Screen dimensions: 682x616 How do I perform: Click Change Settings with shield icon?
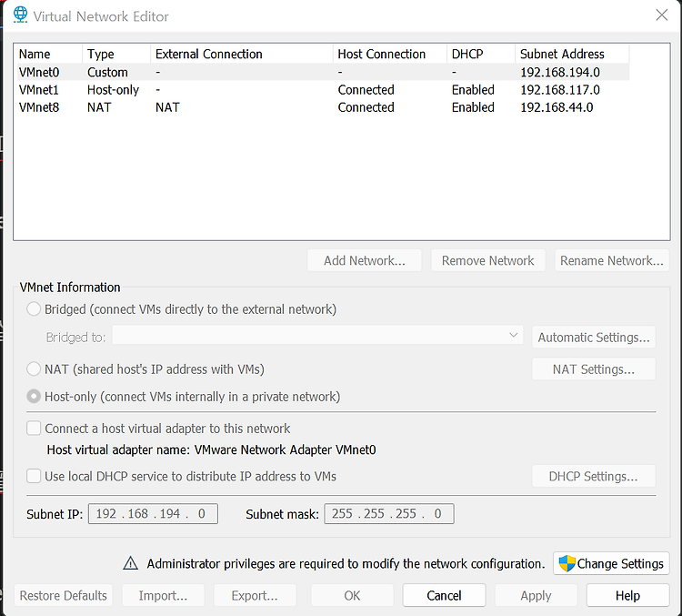tap(611, 563)
